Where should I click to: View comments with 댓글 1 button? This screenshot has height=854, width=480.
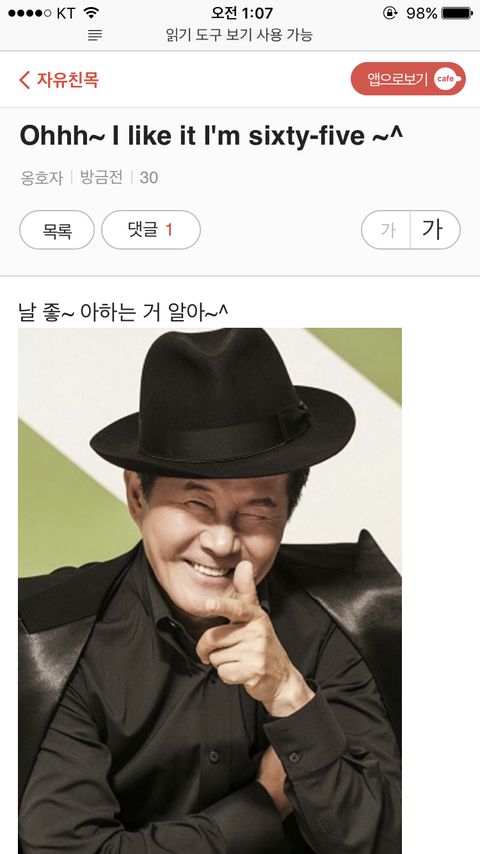click(x=151, y=230)
